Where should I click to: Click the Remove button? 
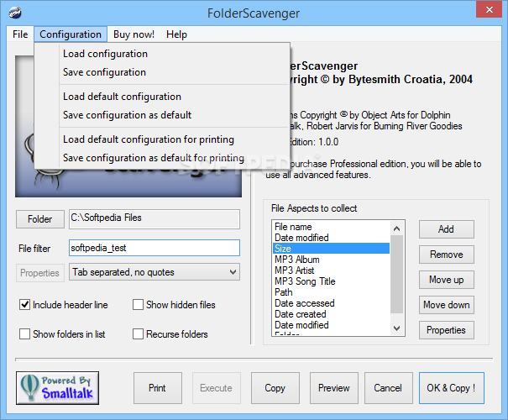(446, 255)
